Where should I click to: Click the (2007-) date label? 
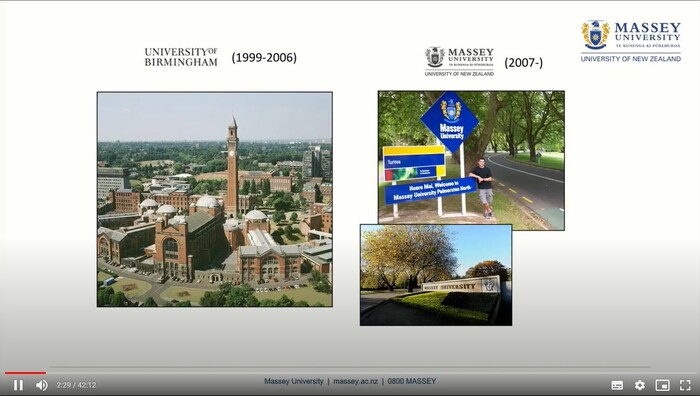(524, 63)
